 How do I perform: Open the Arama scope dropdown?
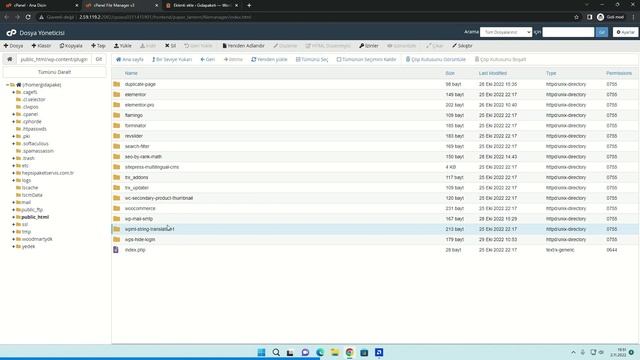pyautogui.click(x=506, y=32)
